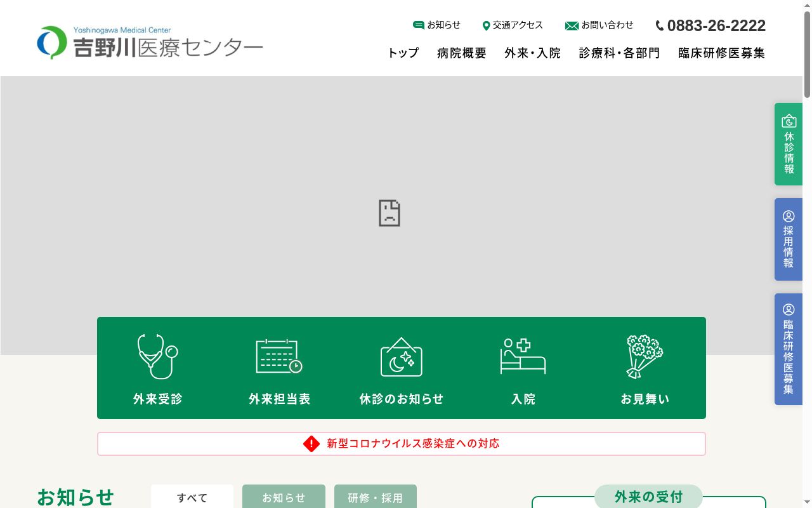Open the 診療科・各部門 menu
The width and height of the screenshot is (812, 508).
619,53
